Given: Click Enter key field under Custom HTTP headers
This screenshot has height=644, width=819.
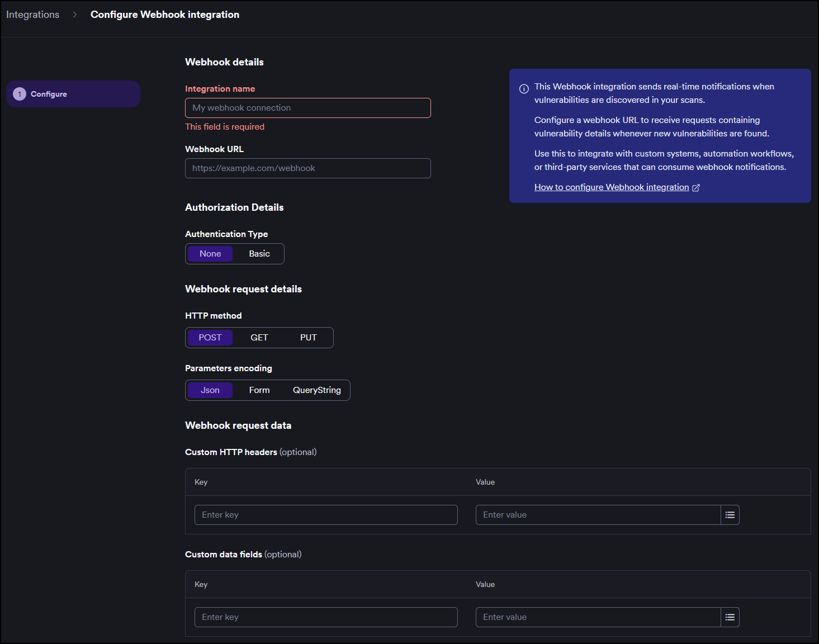Looking at the screenshot, I should (x=326, y=514).
